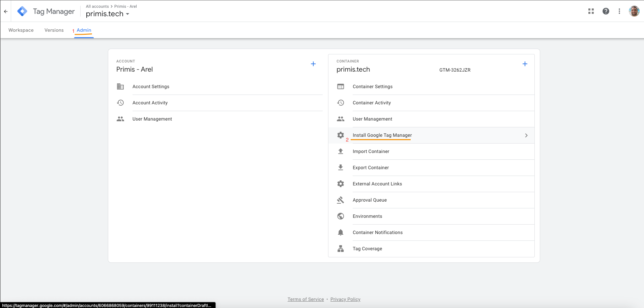Open the three-dot more options menu
The height and width of the screenshot is (308, 644).
[x=619, y=11]
